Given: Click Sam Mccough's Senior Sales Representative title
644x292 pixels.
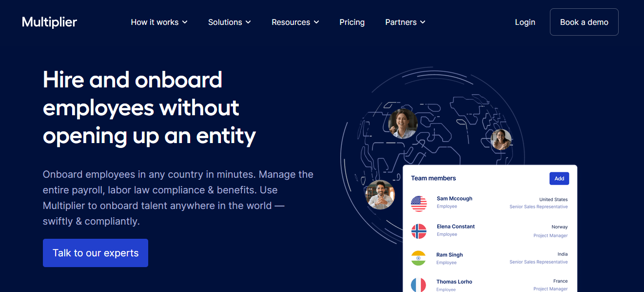Looking at the screenshot, I should coord(539,207).
